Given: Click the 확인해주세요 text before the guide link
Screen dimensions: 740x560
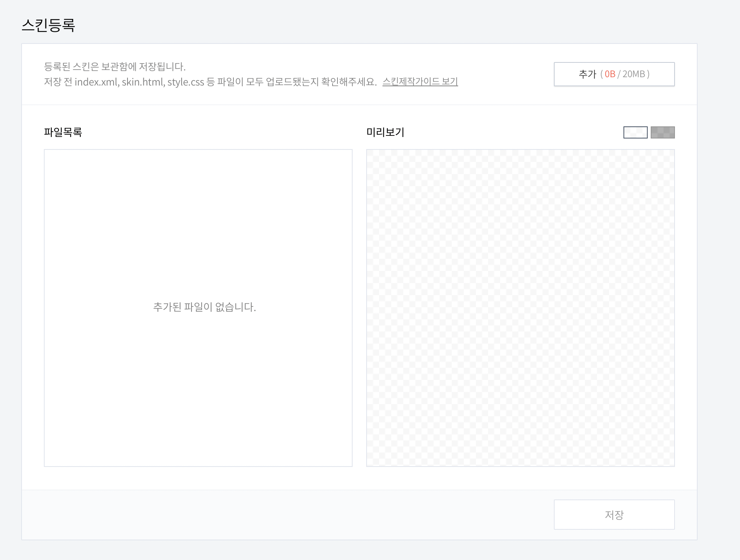Looking at the screenshot, I should [x=349, y=82].
